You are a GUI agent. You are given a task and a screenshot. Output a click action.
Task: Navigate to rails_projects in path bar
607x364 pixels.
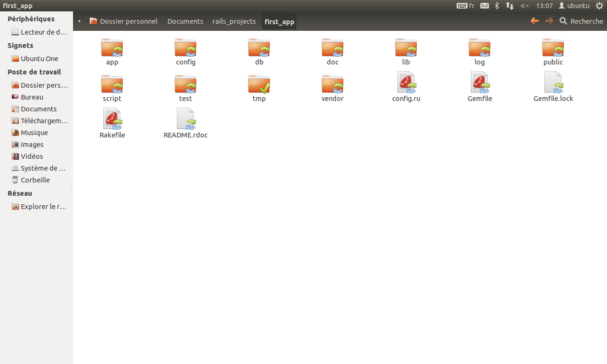[x=234, y=21]
